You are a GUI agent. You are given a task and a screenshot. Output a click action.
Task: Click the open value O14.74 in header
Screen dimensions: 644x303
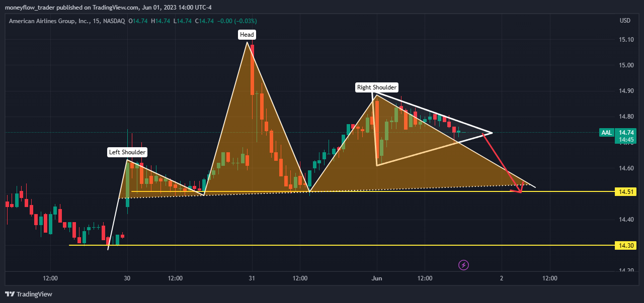(x=138, y=21)
